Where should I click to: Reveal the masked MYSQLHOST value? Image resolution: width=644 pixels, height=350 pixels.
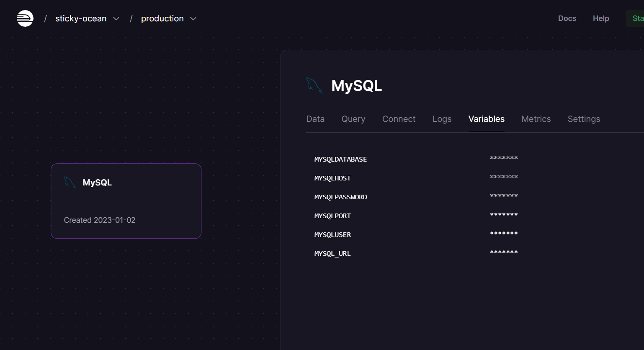click(x=504, y=177)
